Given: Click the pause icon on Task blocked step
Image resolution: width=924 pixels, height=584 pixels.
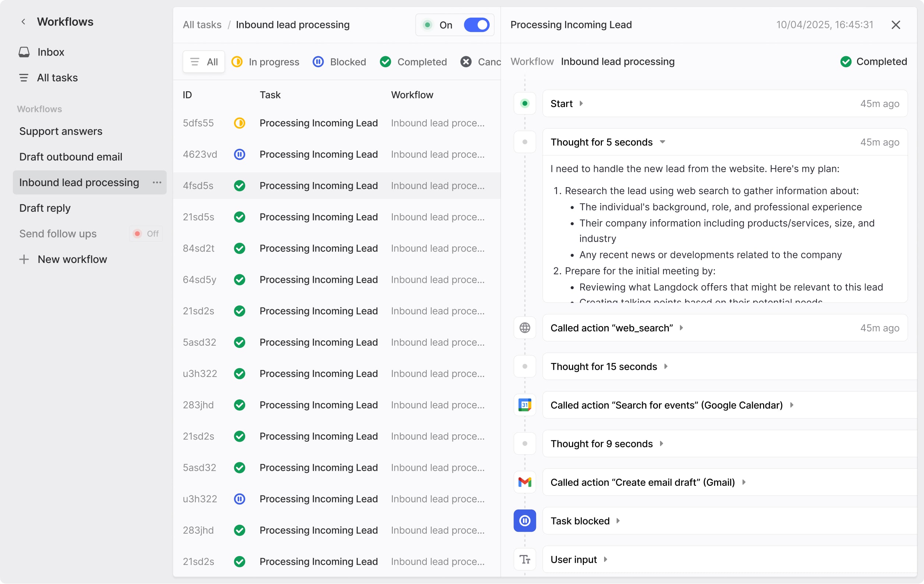Looking at the screenshot, I should pyautogui.click(x=525, y=520).
